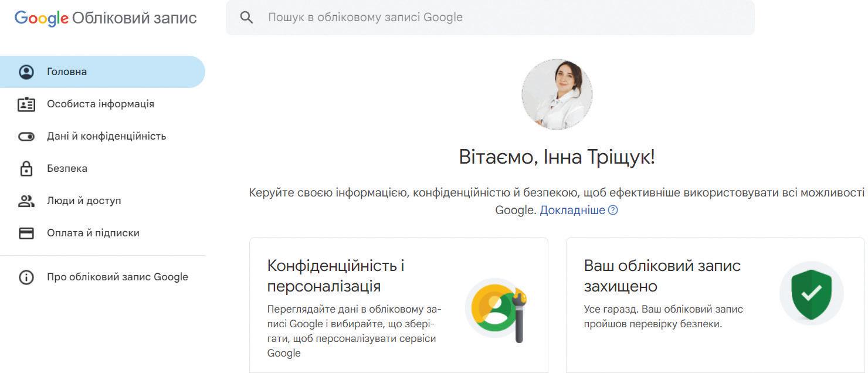Open Оплата й підписки page
Screen dimensions: 868x373
click(103, 233)
